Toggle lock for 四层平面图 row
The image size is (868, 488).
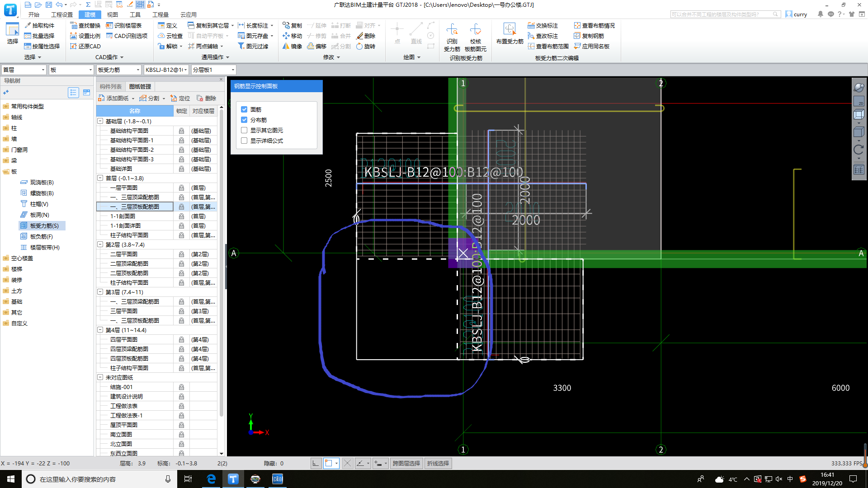181,339
